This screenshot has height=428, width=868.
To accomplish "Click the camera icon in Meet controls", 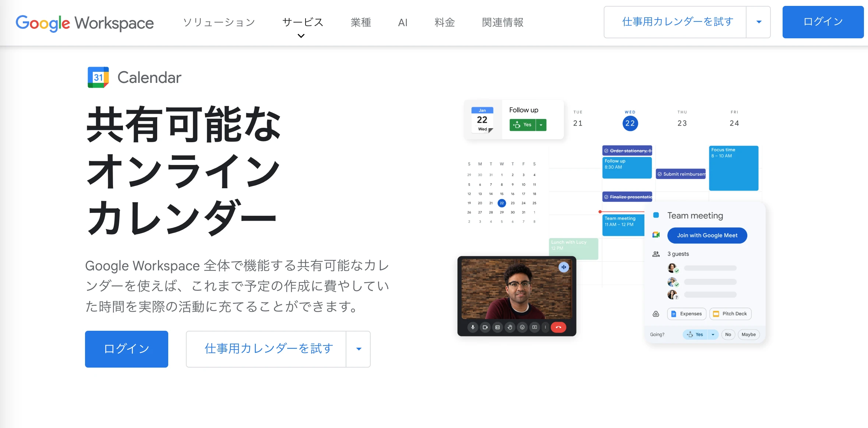I will [x=485, y=327].
